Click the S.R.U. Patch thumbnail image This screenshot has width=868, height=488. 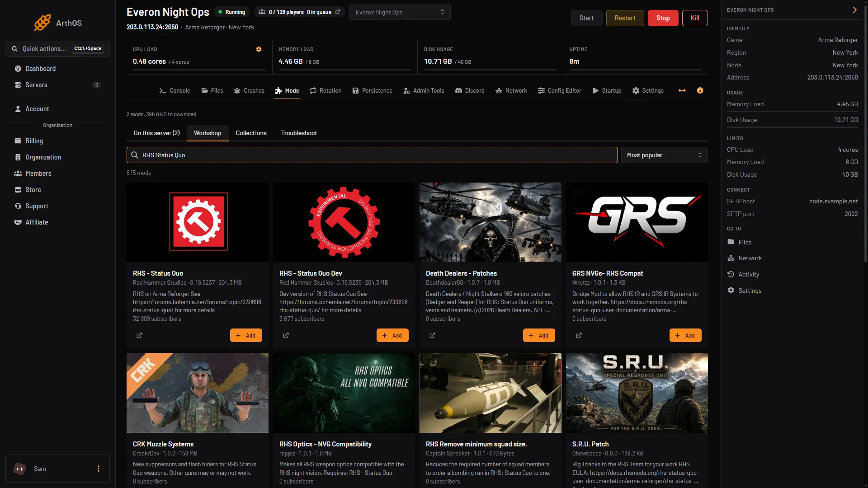point(637,393)
